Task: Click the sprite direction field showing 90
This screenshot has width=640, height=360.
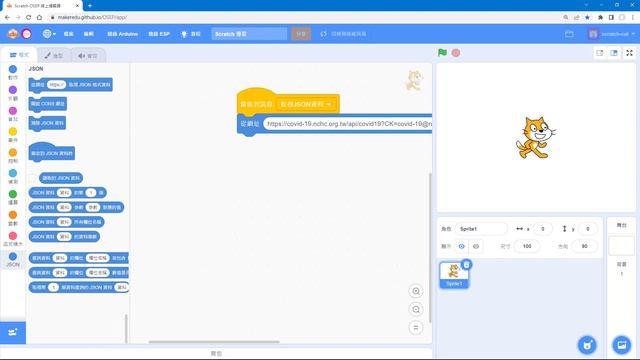Action: pyautogui.click(x=584, y=246)
